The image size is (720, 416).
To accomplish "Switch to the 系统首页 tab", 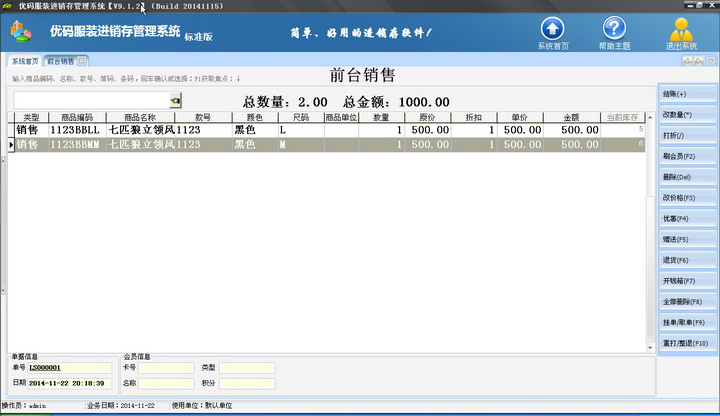I will click(25, 61).
